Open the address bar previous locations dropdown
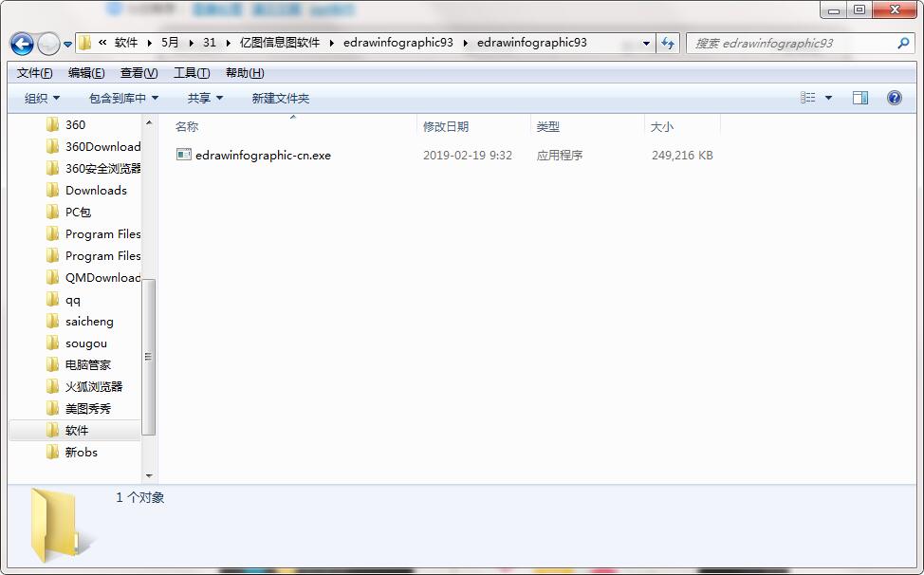924x575 pixels. (x=646, y=43)
